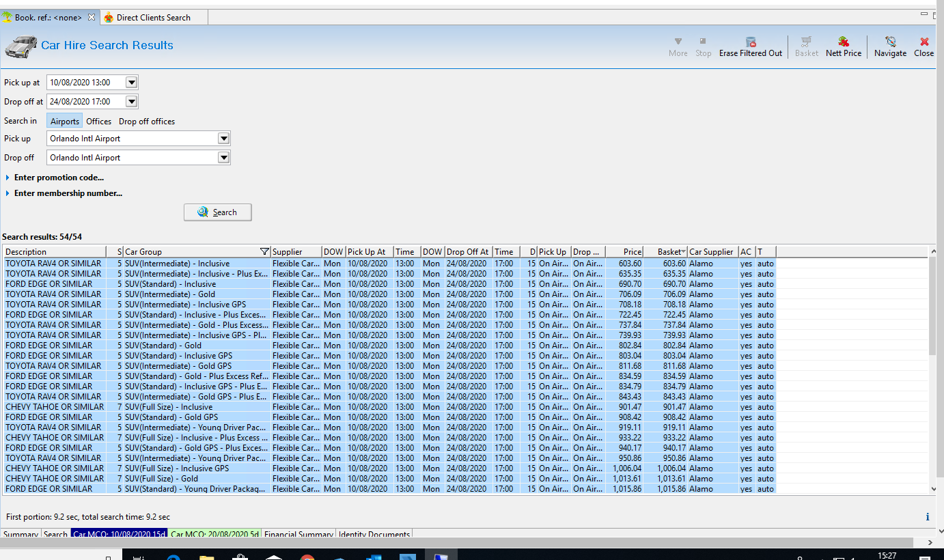
Task: Toggle the Nett Price icon
Action: click(x=844, y=42)
